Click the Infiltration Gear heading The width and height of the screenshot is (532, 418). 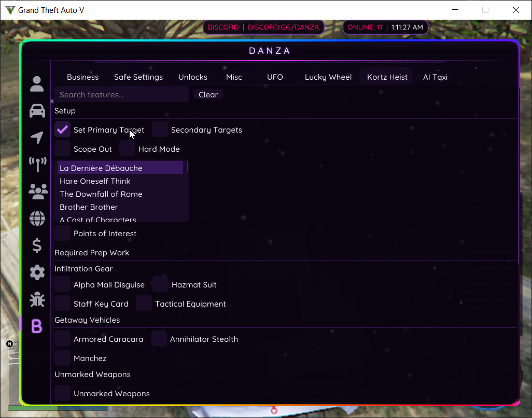tap(83, 268)
